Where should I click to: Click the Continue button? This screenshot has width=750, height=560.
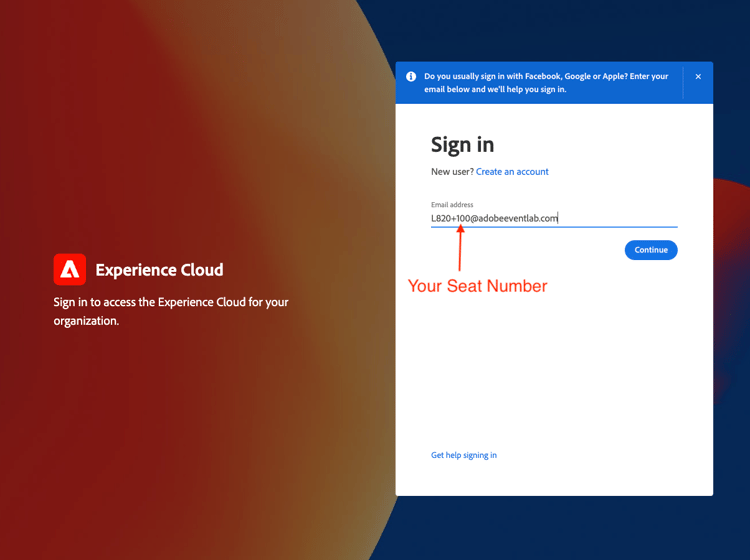(x=651, y=250)
